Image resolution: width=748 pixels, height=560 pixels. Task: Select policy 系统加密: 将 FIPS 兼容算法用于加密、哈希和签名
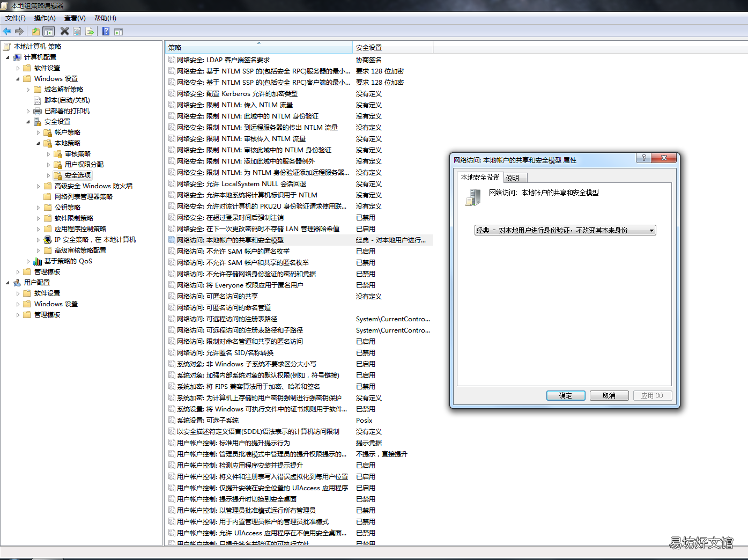click(300, 386)
